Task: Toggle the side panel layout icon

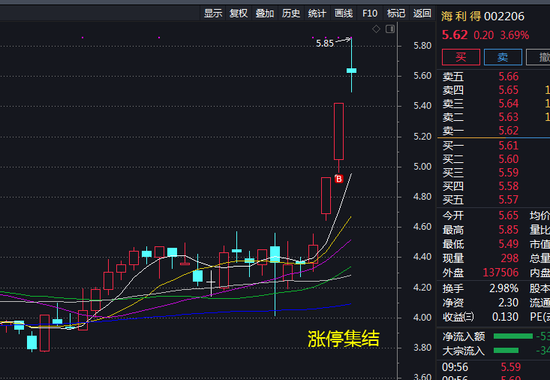Action: [x=390, y=29]
